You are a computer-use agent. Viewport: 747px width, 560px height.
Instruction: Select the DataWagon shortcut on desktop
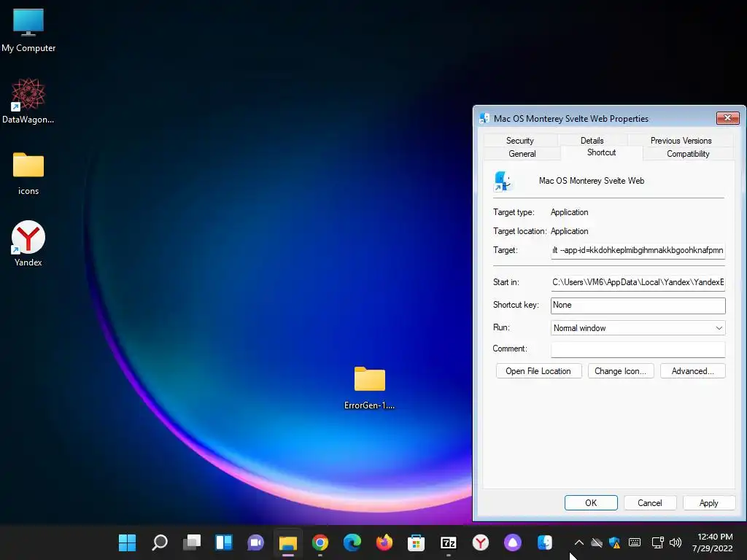[x=28, y=101]
